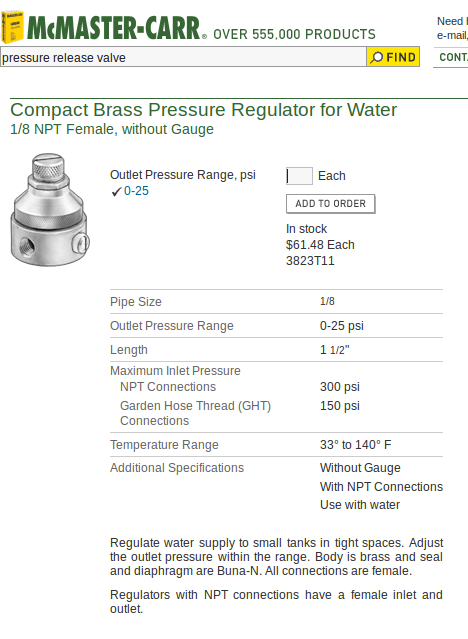Click the part number 3823T11
Viewport: 468px width, 639px height.
(x=310, y=261)
